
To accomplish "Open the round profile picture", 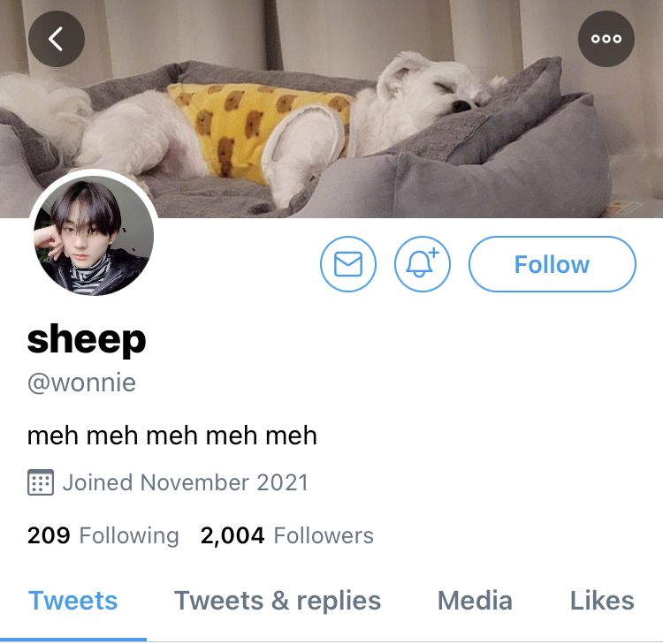I will tap(94, 235).
